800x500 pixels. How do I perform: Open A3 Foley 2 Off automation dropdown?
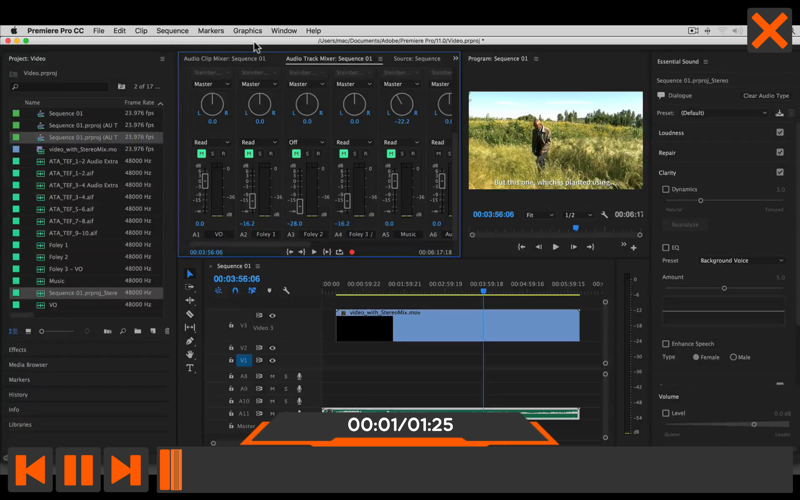click(x=307, y=142)
